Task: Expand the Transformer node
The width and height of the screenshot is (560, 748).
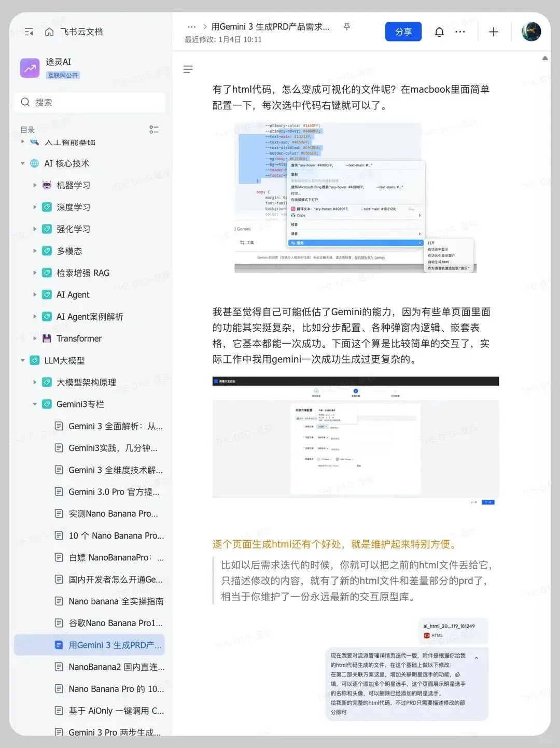Action: [x=35, y=338]
